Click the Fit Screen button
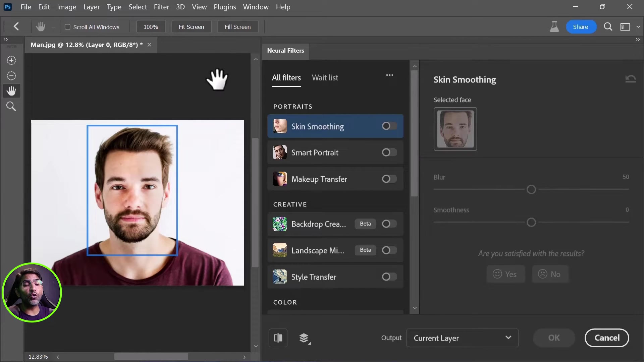Image resolution: width=644 pixels, height=362 pixels. coord(191,27)
